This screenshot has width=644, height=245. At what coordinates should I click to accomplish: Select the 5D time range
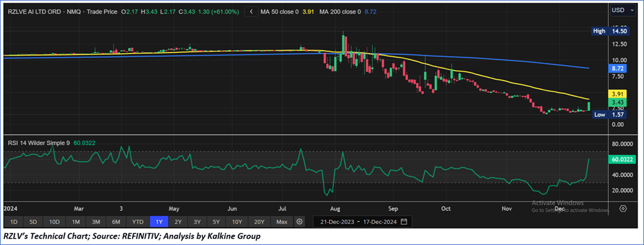pyautogui.click(x=33, y=222)
